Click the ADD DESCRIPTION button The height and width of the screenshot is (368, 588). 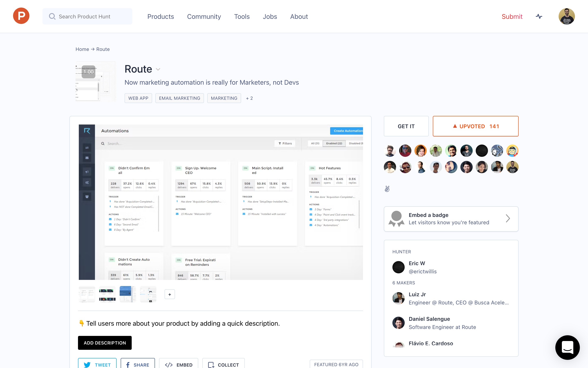105,343
